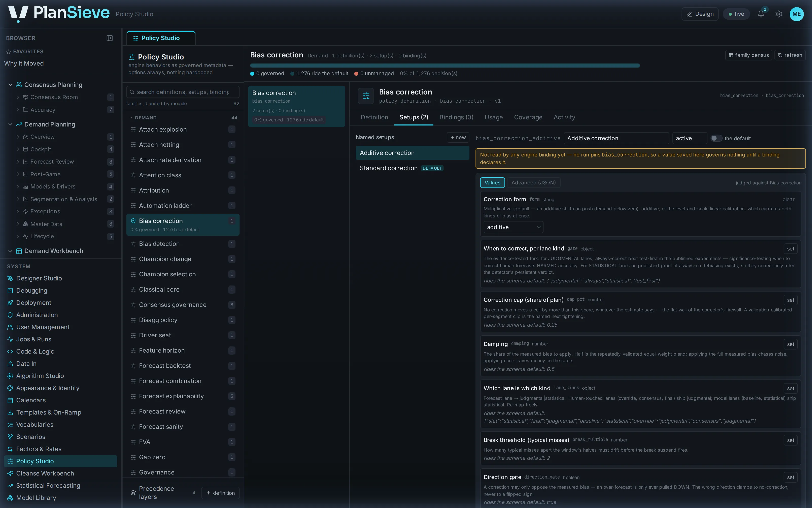812x508 pixels.
Task: Open Vocabularies
Action: pos(61,424)
